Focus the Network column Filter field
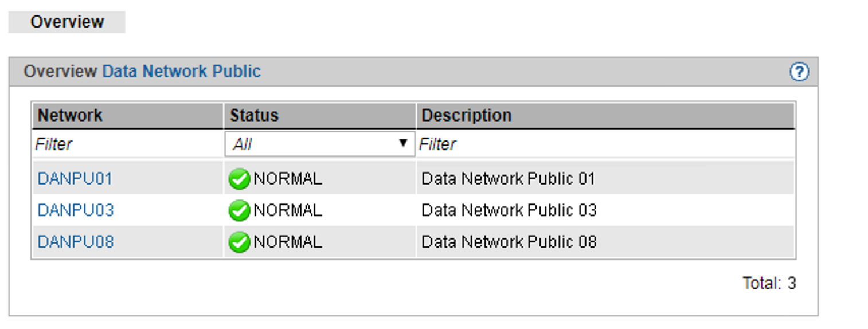868x329 pixels. point(128,144)
